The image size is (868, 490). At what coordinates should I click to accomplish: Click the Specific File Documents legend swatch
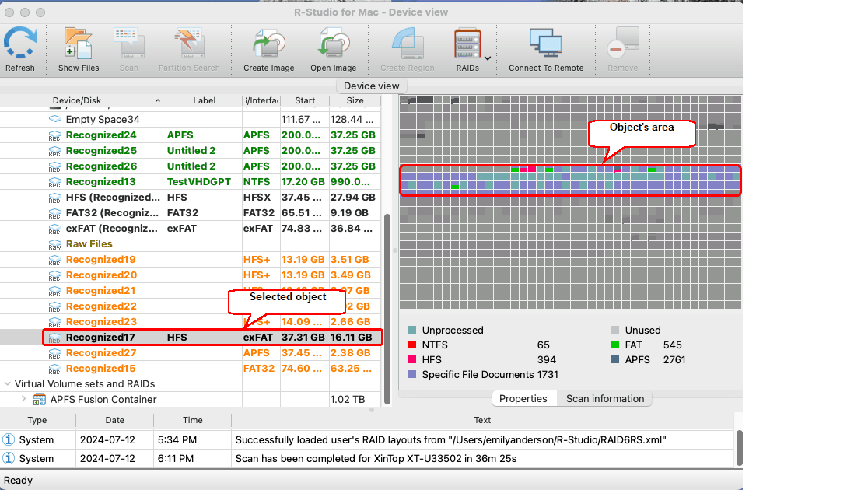(x=412, y=374)
